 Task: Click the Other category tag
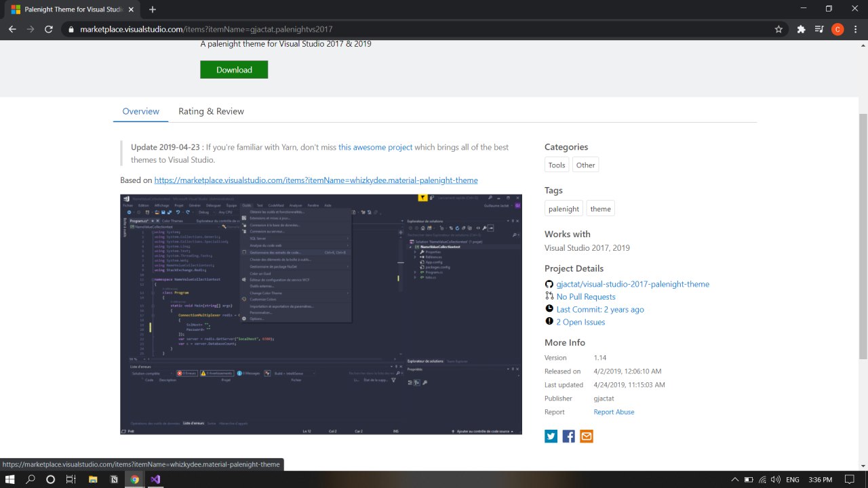585,165
